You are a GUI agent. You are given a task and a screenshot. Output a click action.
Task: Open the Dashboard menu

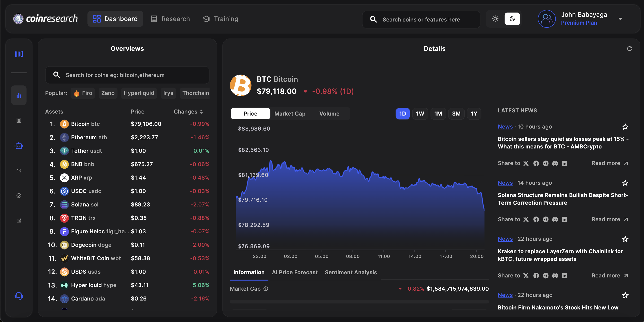click(115, 19)
